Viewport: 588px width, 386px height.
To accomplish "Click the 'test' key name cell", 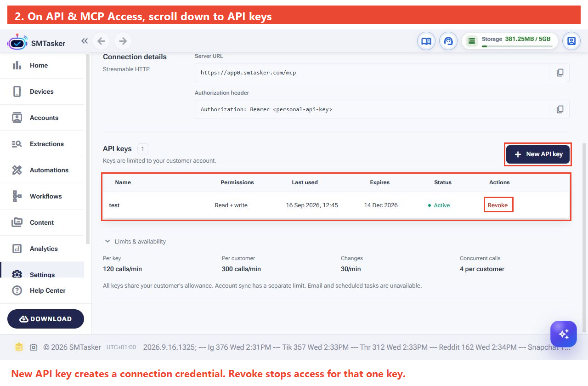I will click(114, 205).
